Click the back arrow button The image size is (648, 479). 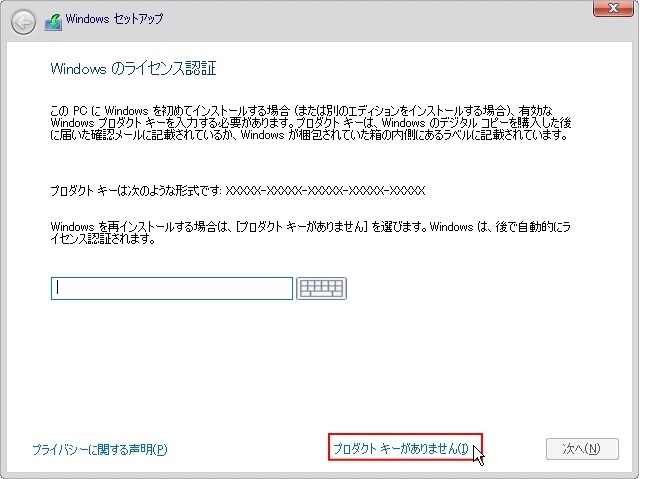(23, 22)
